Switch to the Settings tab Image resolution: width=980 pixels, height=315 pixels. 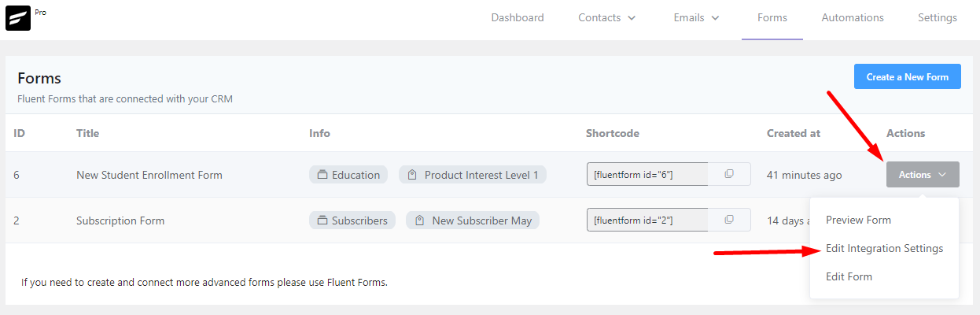pyautogui.click(x=938, y=18)
